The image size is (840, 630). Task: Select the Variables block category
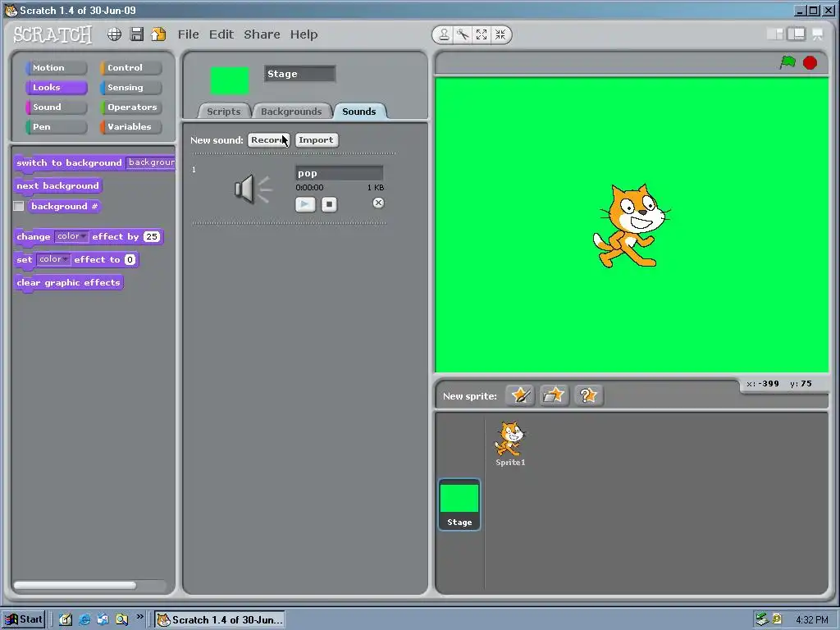pos(130,127)
